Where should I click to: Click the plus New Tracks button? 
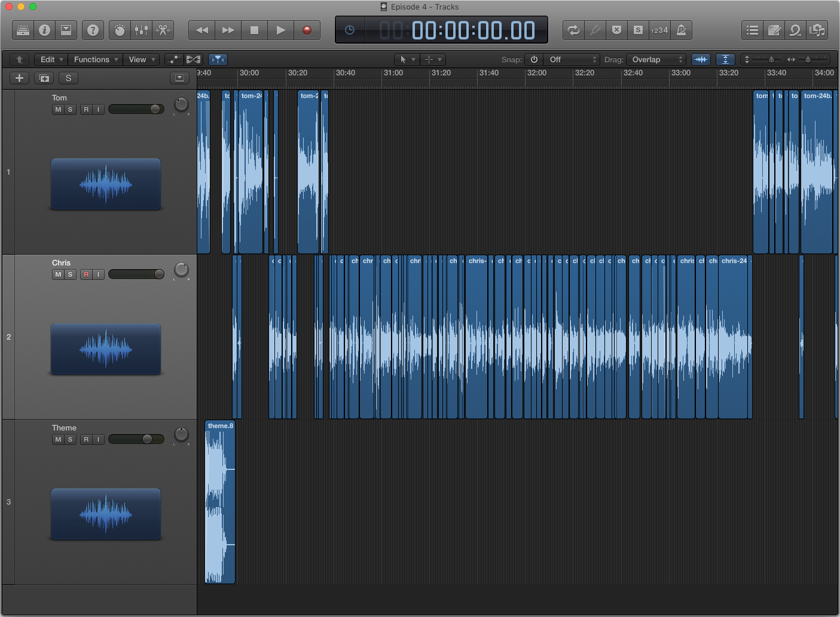click(x=20, y=78)
